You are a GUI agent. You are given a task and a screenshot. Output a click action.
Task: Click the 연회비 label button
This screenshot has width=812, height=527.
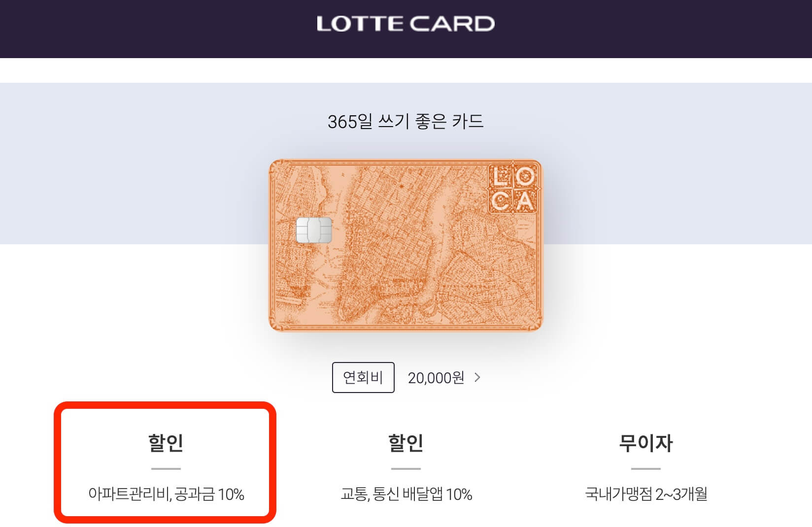(x=363, y=377)
